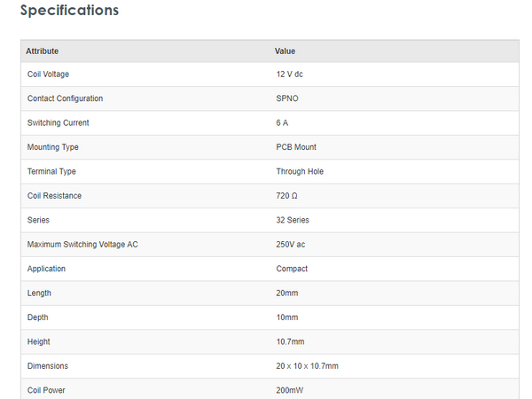Viewport: 532px width, 399px height.
Task: Select the PCB Mount value
Action: (296, 147)
